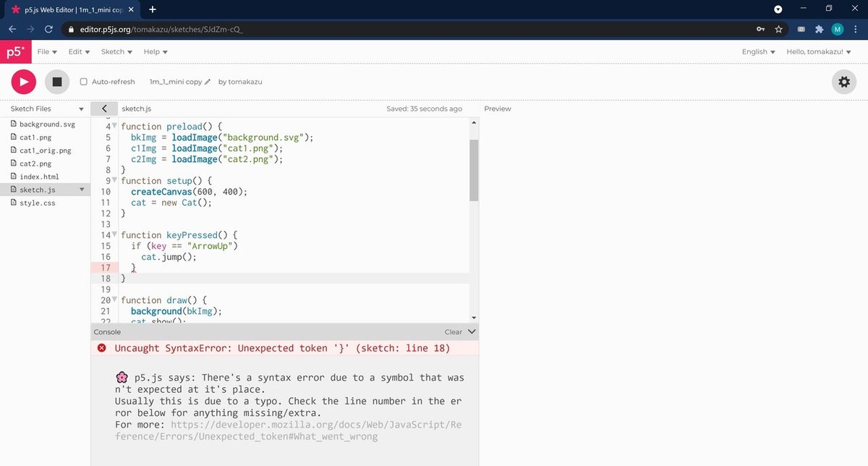
Task: Fold the preload function at line 4
Action: click(114, 126)
